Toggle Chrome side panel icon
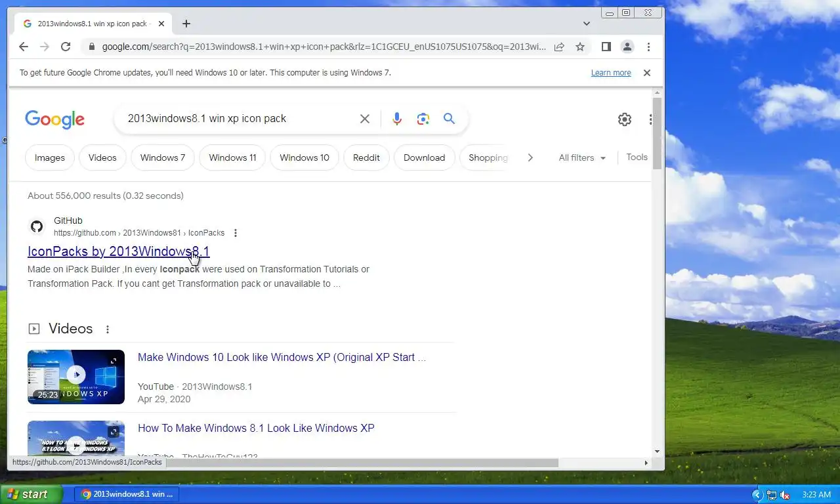The width and height of the screenshot is (840, 504). [606, 47]
